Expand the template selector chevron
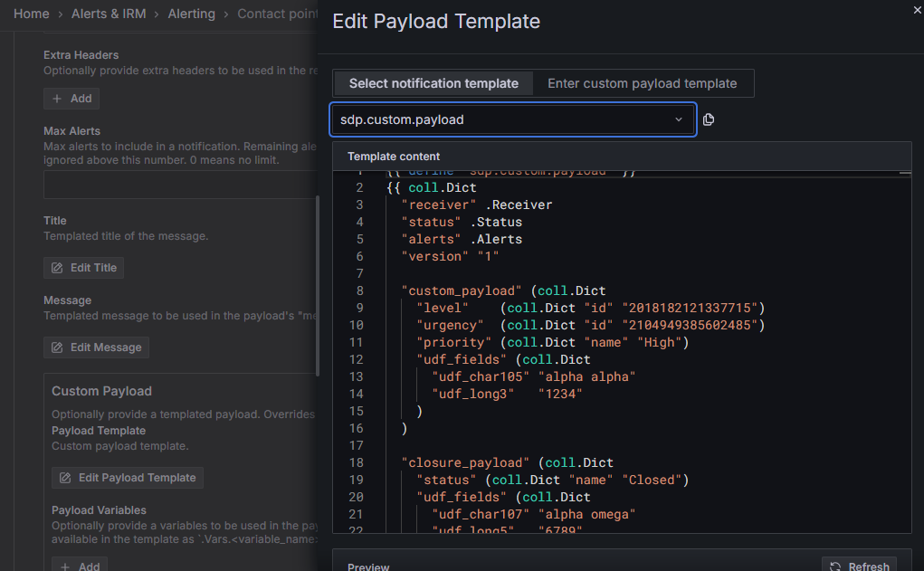This screenshot has height=571, width=924. [678, 119]
